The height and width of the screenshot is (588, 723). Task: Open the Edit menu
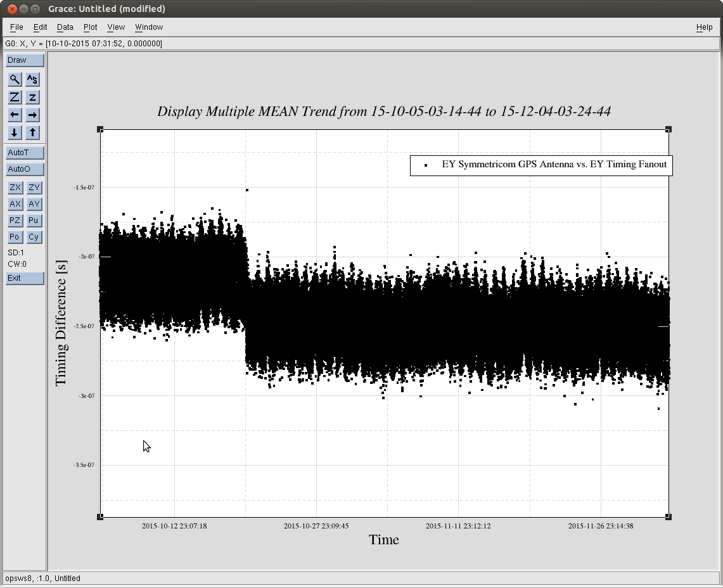click(40, 27)
